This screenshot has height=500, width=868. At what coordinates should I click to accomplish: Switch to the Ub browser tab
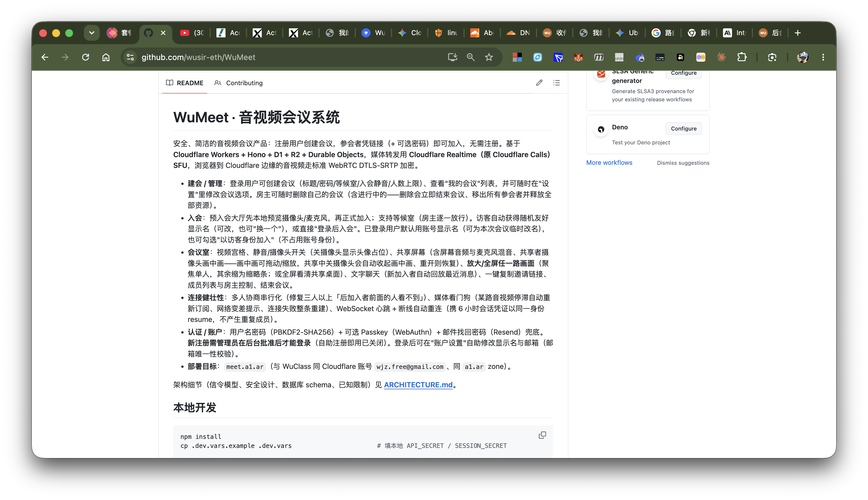(627, 33)
